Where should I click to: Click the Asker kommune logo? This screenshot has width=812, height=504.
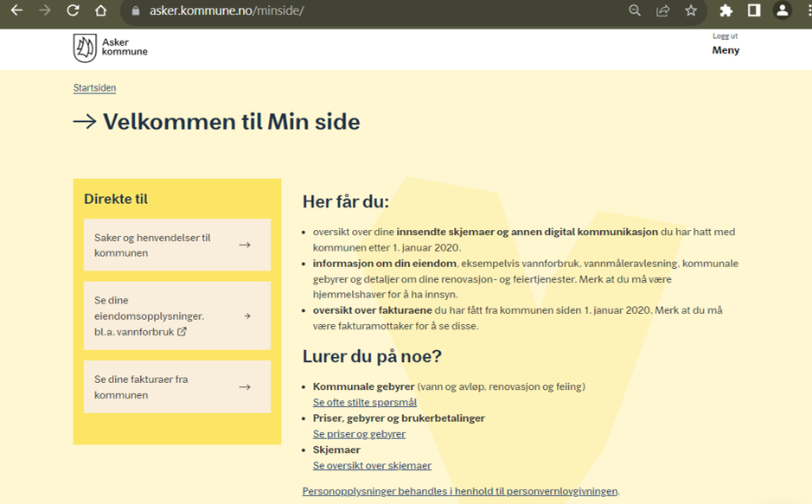[x=110, y=48]
